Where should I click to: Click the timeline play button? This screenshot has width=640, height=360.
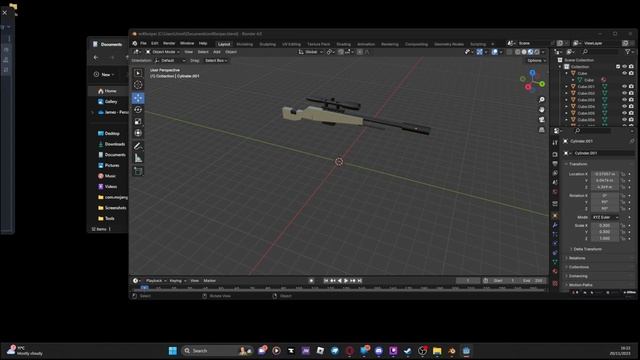[346, 280]
